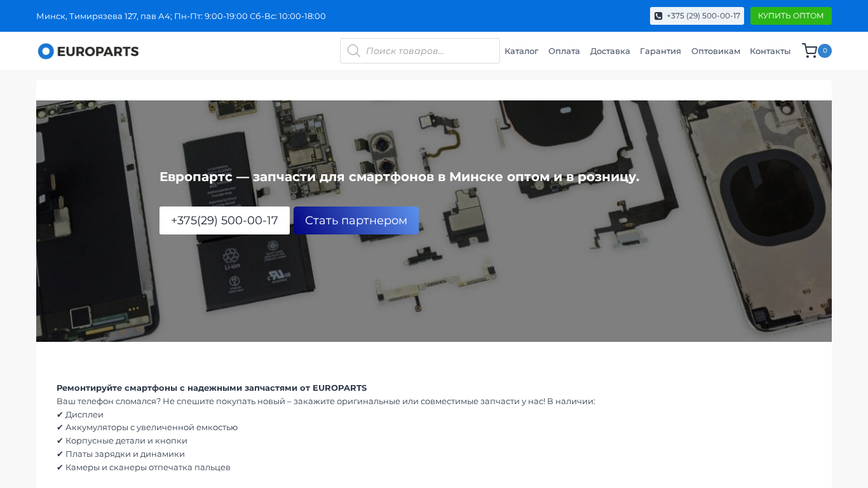The height and width of the screenshot is (488, 868).
Task: Click the cart item count badge
Action: 825,51
